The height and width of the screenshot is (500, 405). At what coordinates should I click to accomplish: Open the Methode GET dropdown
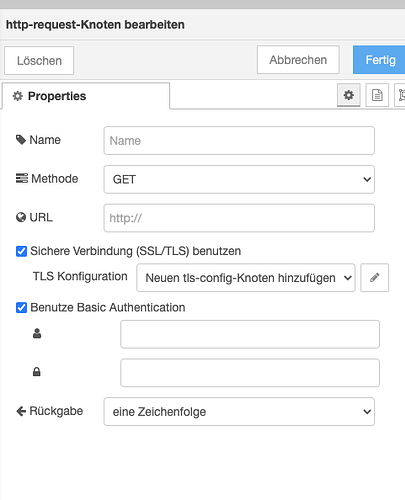point(239,179)
